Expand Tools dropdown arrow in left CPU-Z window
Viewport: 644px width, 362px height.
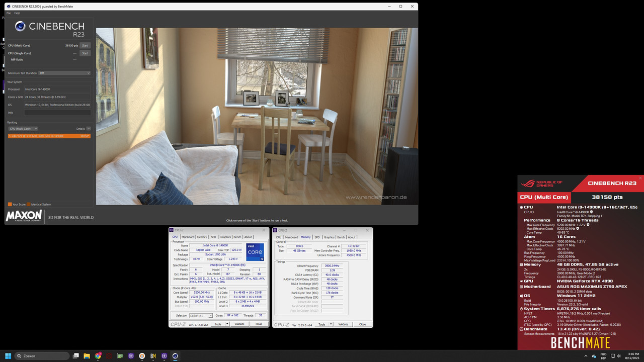point(227,324)
